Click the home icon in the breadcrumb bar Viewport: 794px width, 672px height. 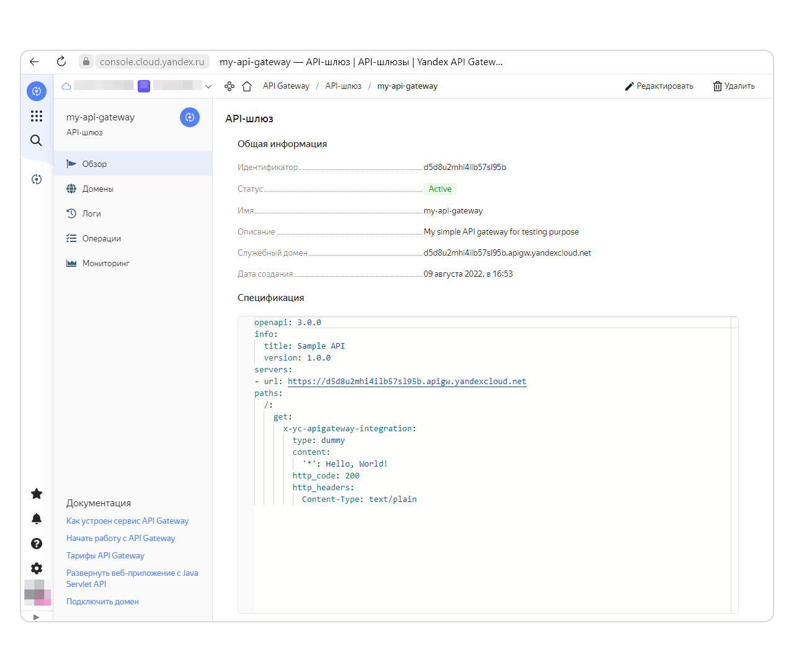(x=247, y=86)
